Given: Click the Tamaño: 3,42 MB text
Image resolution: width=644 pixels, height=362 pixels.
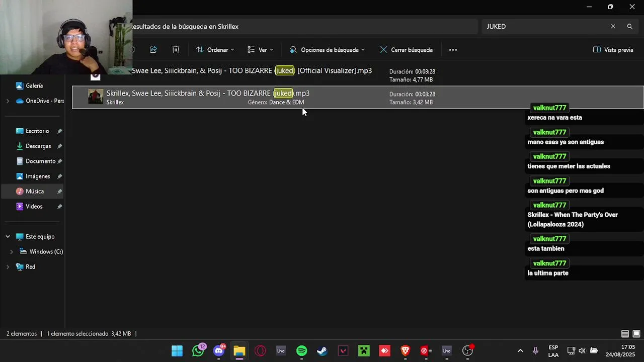Looking at the screenshot, I should pyautogui.click(x=411, y=102).
